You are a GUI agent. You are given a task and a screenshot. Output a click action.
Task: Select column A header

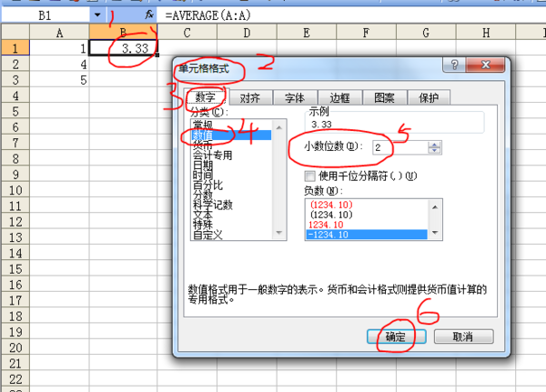point(59,33)
